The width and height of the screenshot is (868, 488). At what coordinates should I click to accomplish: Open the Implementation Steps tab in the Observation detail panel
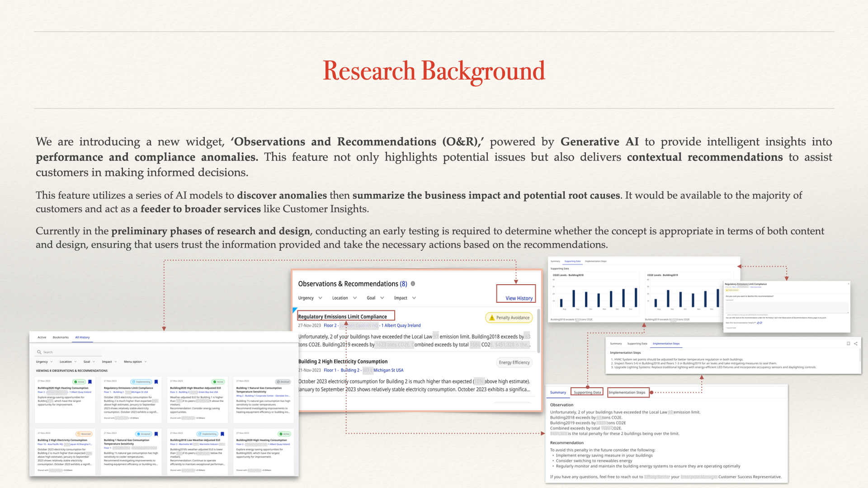click(x=627, y=392)
